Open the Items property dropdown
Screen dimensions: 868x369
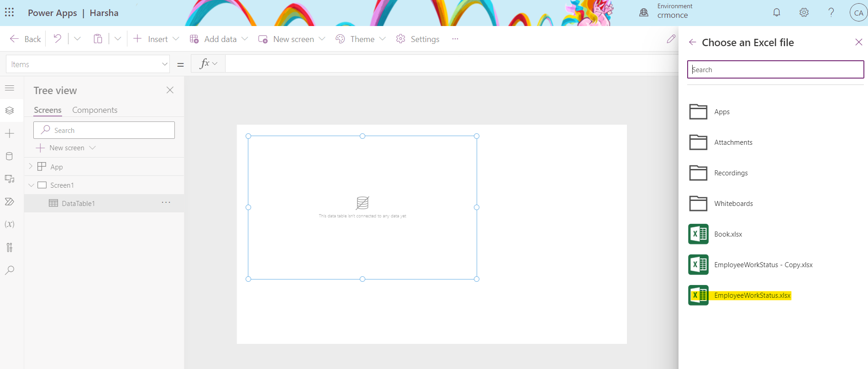point(88,64)
